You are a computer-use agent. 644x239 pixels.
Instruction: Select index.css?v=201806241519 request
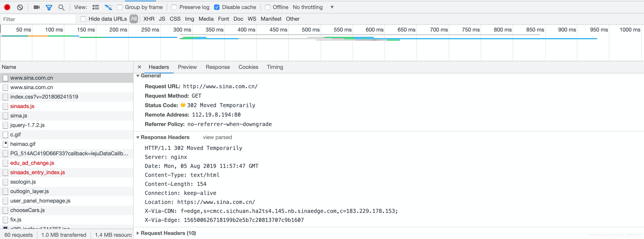(67, 97)
